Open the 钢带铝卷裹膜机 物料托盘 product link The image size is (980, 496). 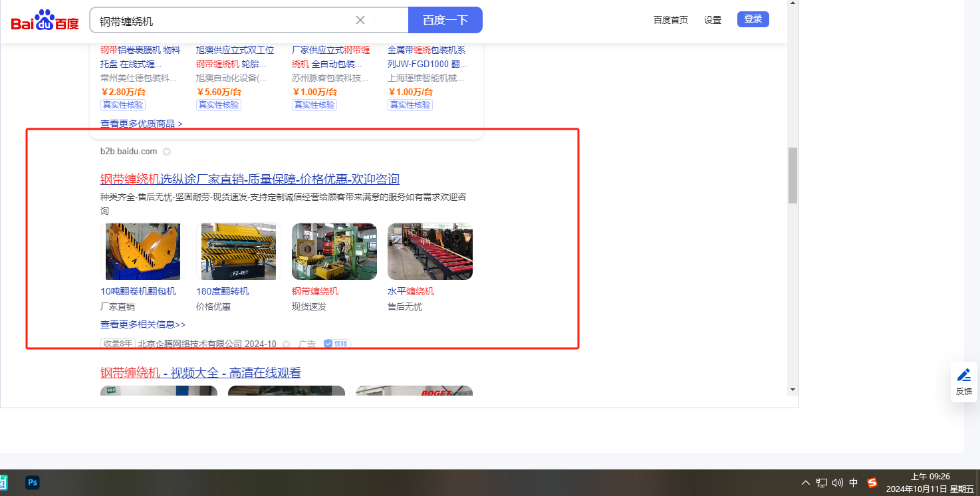pyautogui.click(x=140, y=57)
